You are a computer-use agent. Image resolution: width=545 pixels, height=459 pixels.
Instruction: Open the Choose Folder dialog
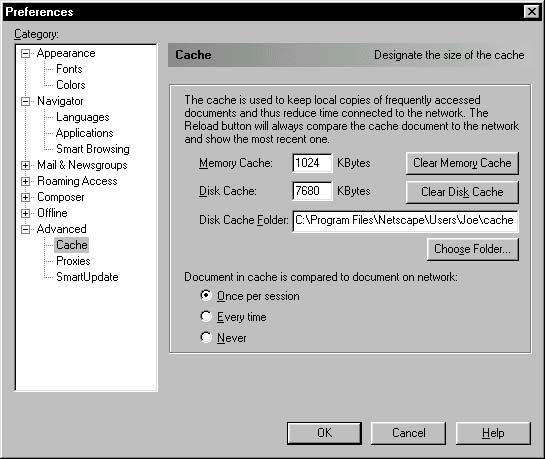(x=473, y=249)
